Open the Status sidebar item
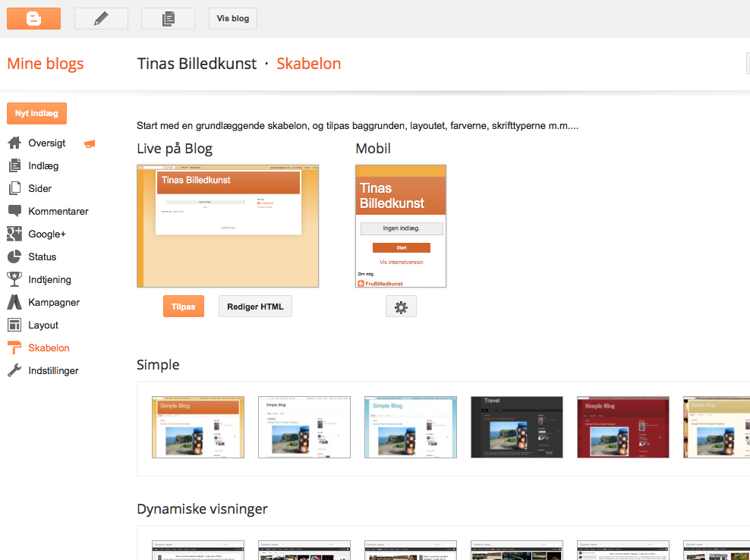Viewport: 750px width, 560px height. coord(42,256)
